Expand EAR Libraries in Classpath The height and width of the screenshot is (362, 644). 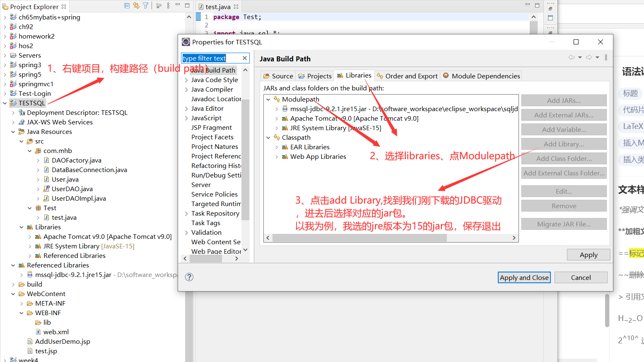276,147
